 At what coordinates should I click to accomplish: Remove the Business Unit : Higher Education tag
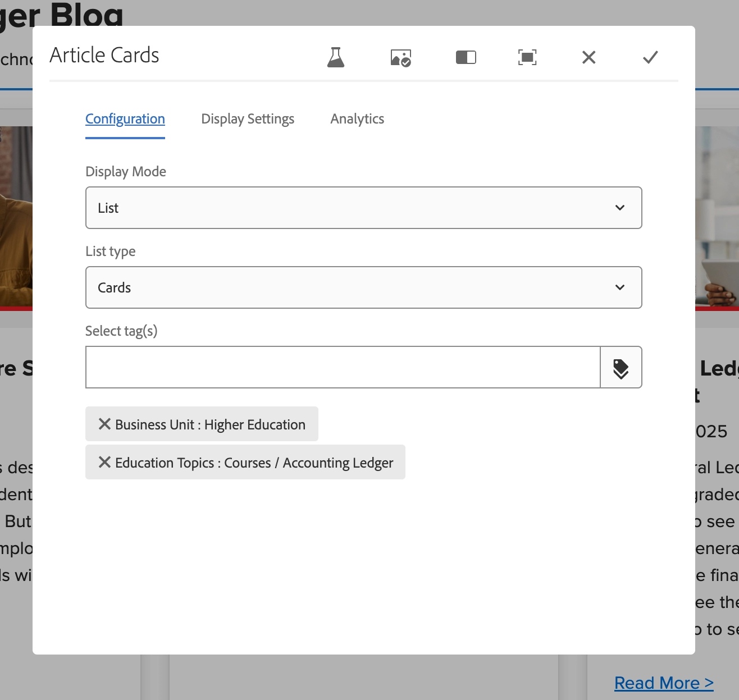click(x=104, y=424)
